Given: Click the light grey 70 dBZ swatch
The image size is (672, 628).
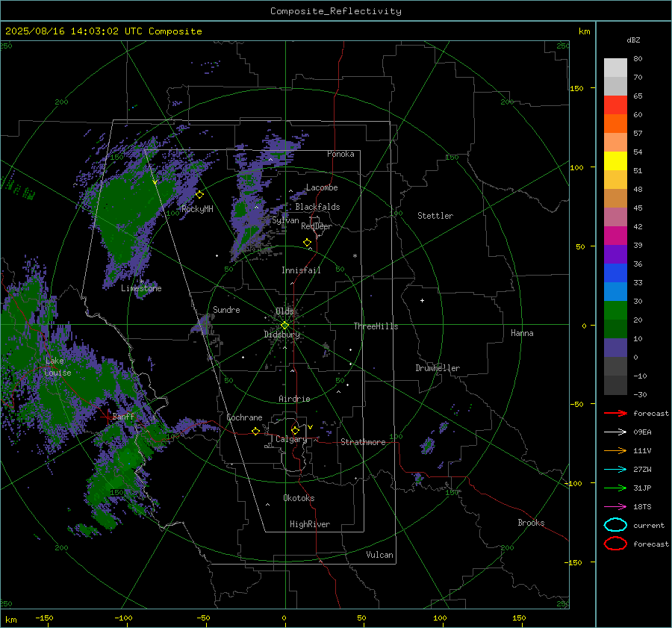Looking at the screenshot, I should [615, 68].
